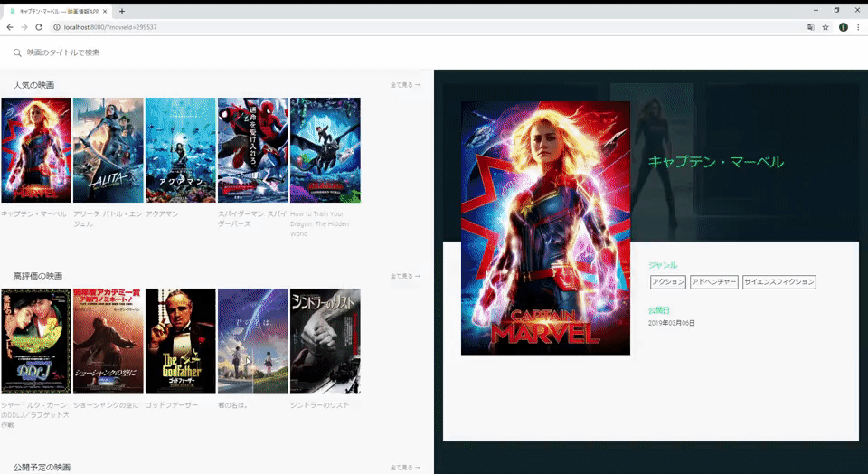The height and width of the screenshot is (474, 868).
Task: Open the Chrome profile avatar
Action: 843,27
